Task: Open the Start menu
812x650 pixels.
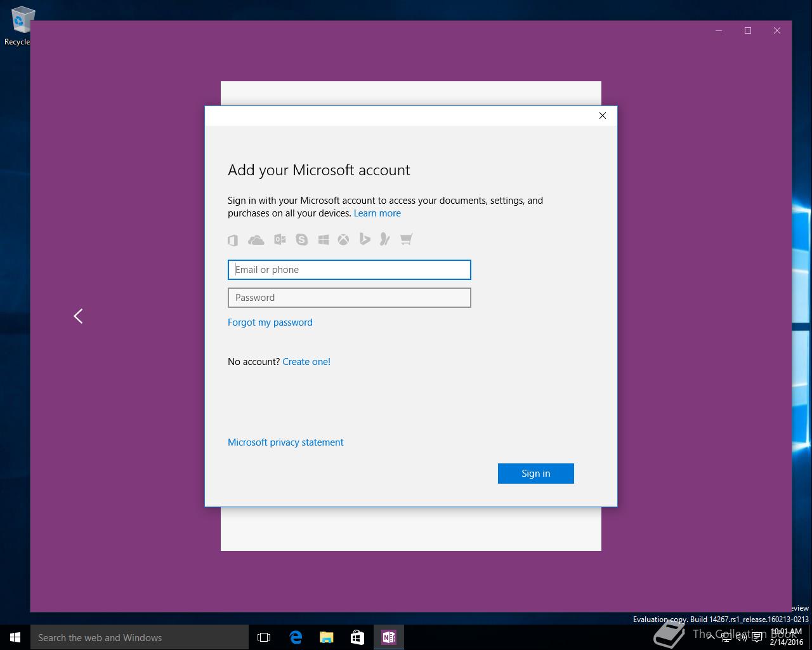Action: click(15, 637)
